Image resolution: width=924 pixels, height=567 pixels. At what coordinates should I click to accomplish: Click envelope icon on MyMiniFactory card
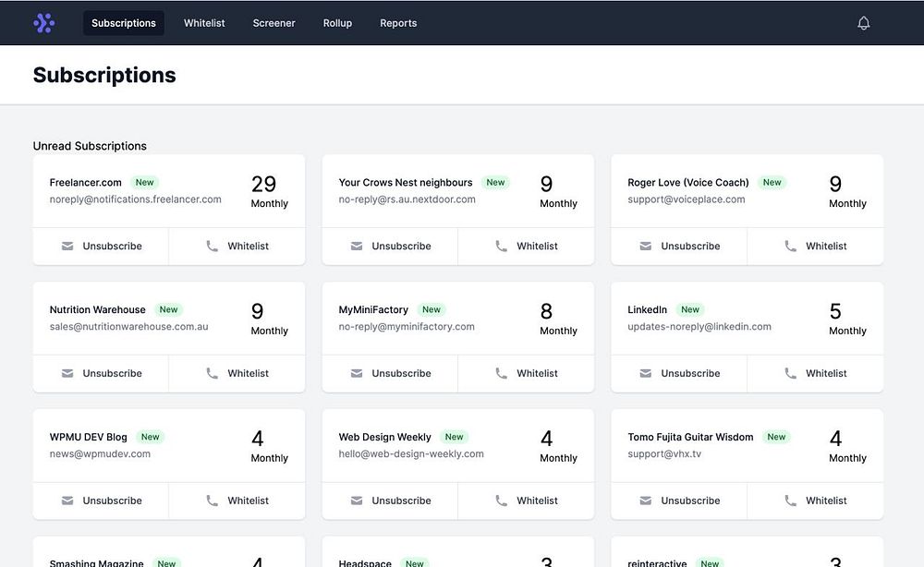pos(357,373)
